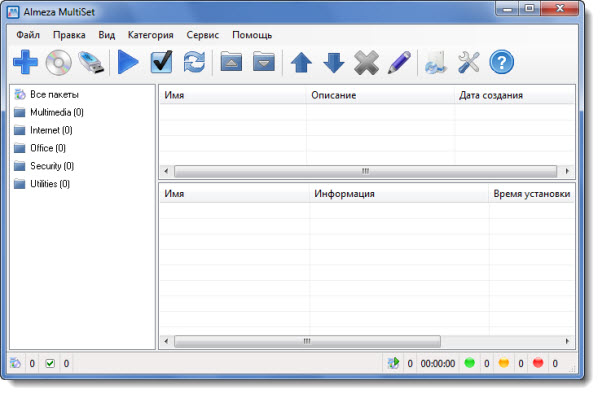Open help via blue question mark

click(501, 62)
